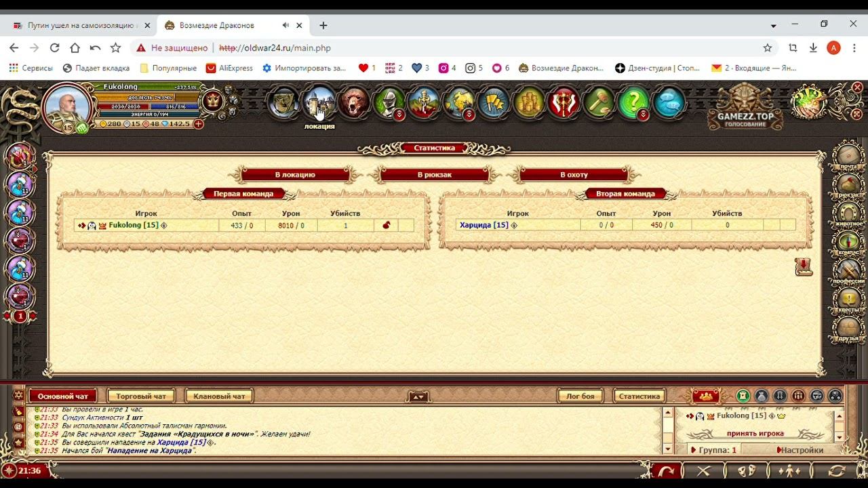Image resolution: width=868 pixels, height=488 pixels.
Task: Click the В локацию button
Action: pos(295,175)
